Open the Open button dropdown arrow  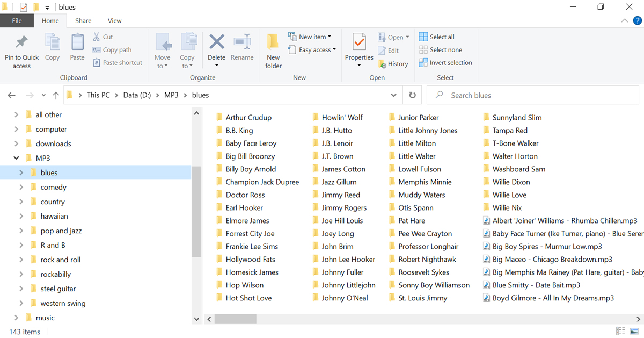click(x=407, y=37)
